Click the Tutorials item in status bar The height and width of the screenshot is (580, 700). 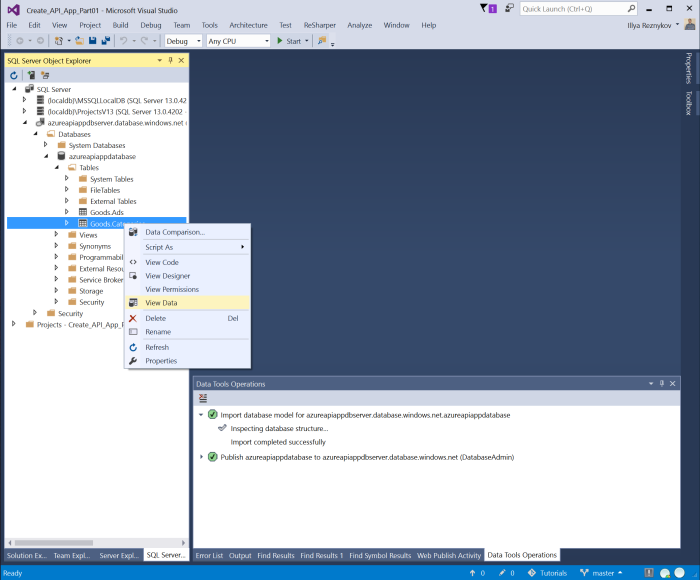547,573
